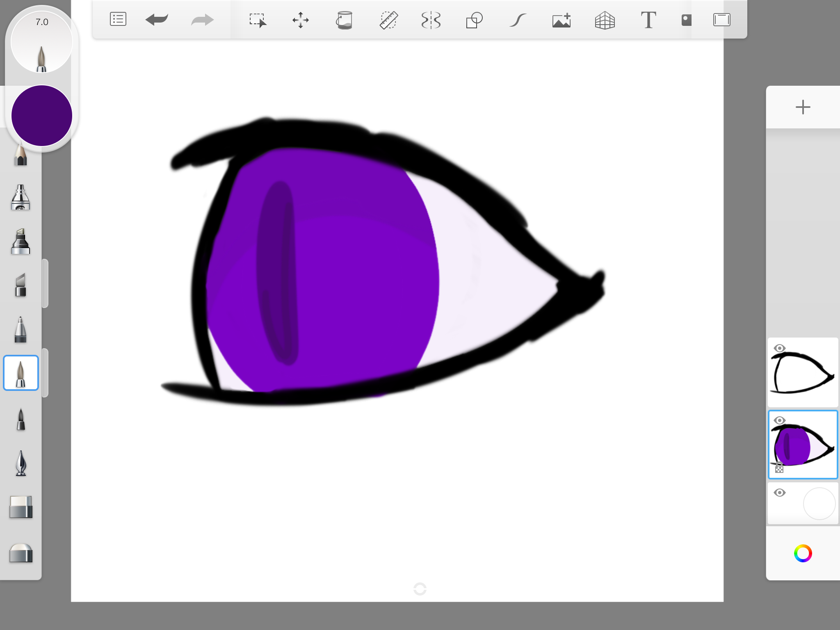Select the marker brush
The height and width of the screenshot is (630, 840).
point(21,242)
